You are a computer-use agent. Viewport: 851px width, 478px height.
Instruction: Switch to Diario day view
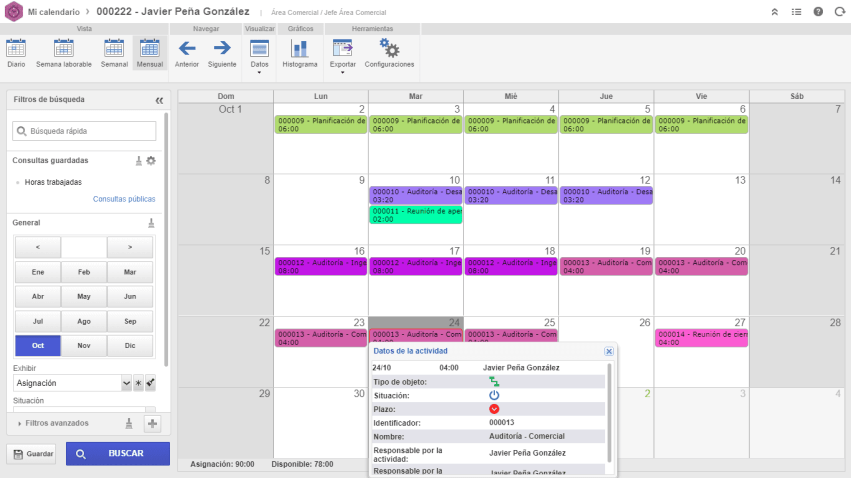[x=16, y=52]
